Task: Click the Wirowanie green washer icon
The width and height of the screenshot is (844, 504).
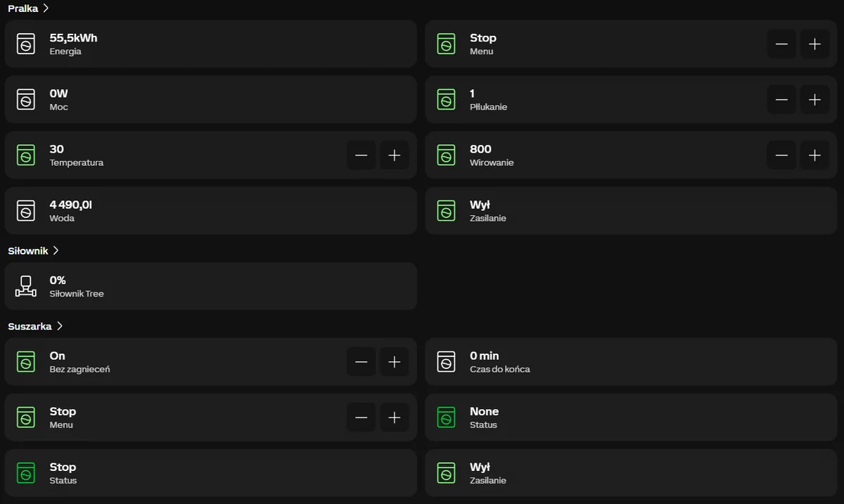Action: (x=446, y=155)
